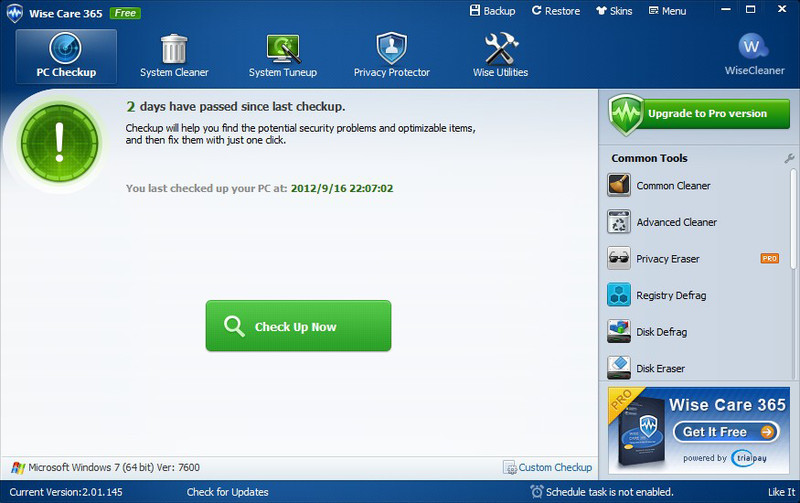Open Privacy Eraser sunglasses icon
800x503 pixels.
click(619, 258)
